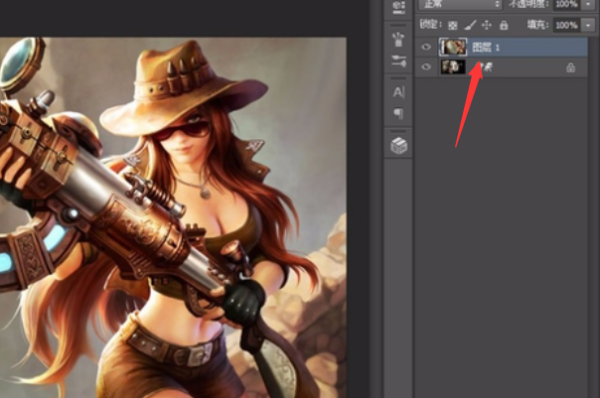The image size is (600, 398).
Task: Select the 图层 1 layer thumbnail
Action: pos(453,47)
